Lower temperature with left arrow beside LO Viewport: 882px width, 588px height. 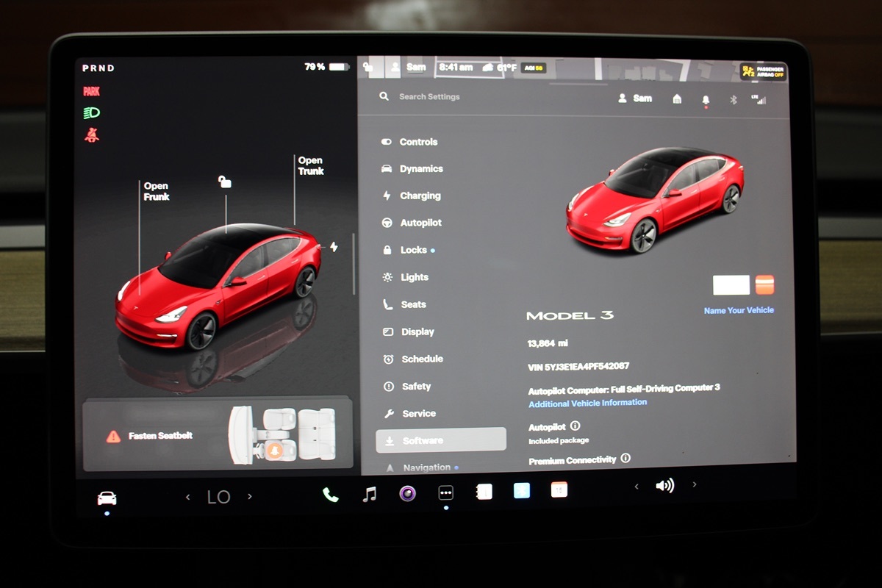[x=188, y=498]
